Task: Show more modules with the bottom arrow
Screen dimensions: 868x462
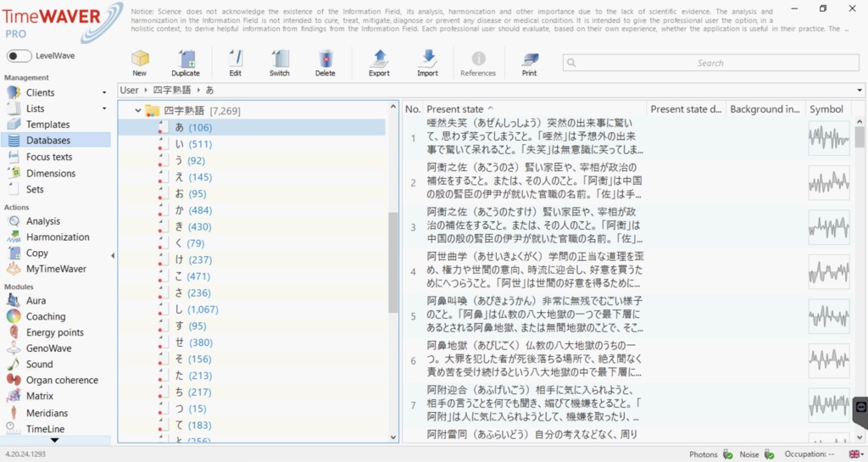Action: (x=54, y=441)
